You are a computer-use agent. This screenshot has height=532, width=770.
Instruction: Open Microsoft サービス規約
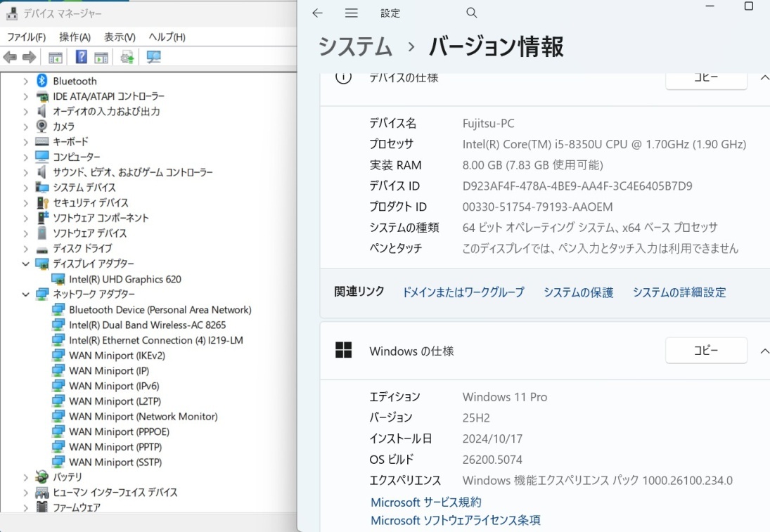pos(425,502)
